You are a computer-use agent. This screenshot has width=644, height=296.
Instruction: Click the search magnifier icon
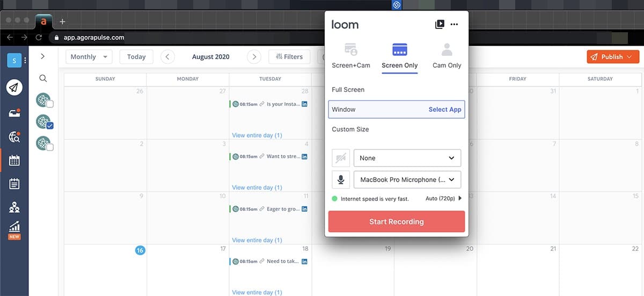43,78
